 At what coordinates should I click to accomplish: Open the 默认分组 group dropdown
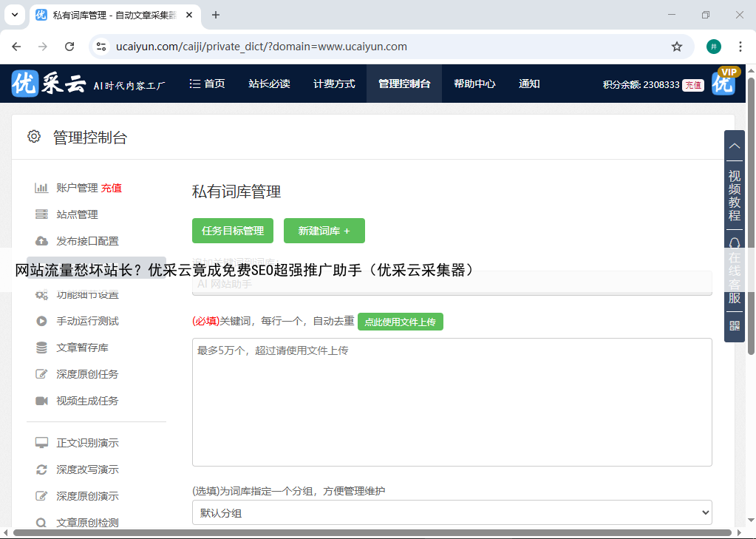pos(452,512)
